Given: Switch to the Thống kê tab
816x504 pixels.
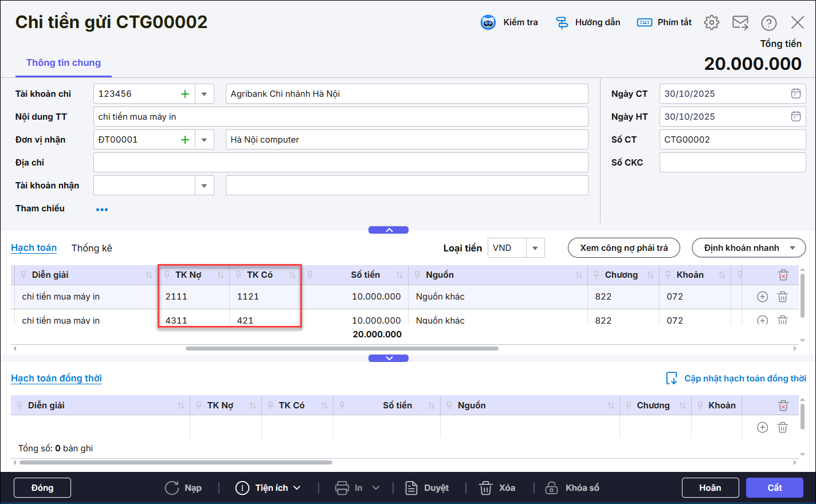Looking at the screenshot, I should pyautogui.click(x=92, y=248).
